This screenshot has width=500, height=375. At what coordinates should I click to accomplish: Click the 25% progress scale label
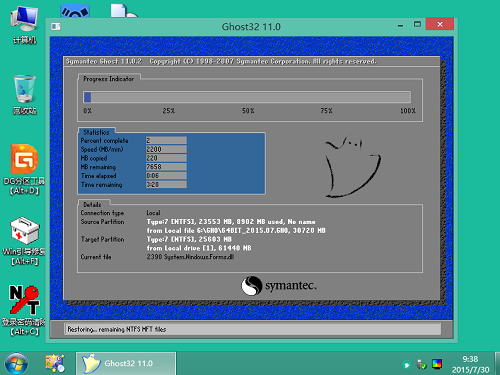point(169,111)
